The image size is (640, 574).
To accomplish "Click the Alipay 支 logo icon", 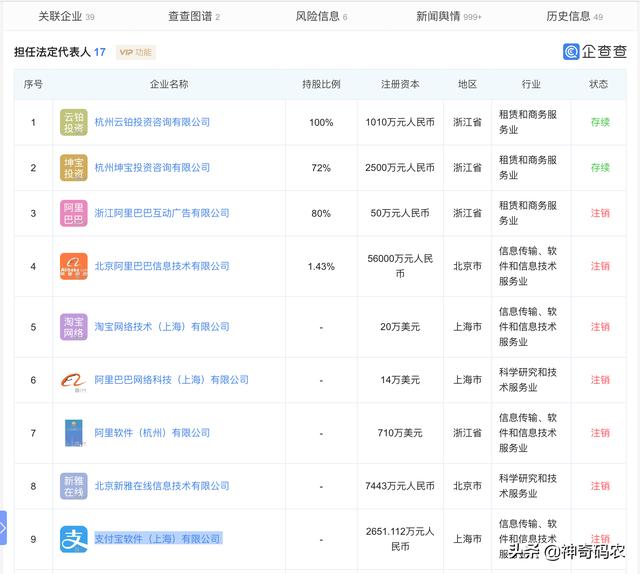I will (x=73, y=539).
